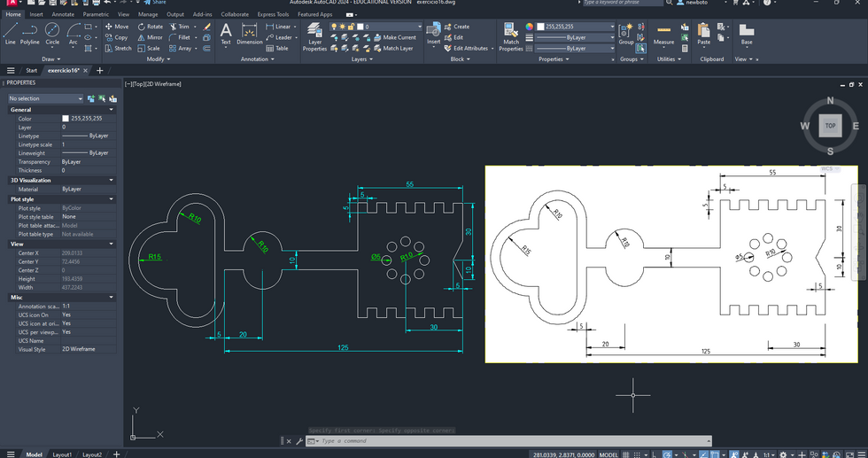Click the Color swatch in General properties

pyautogui.click(x=66, y=119)
